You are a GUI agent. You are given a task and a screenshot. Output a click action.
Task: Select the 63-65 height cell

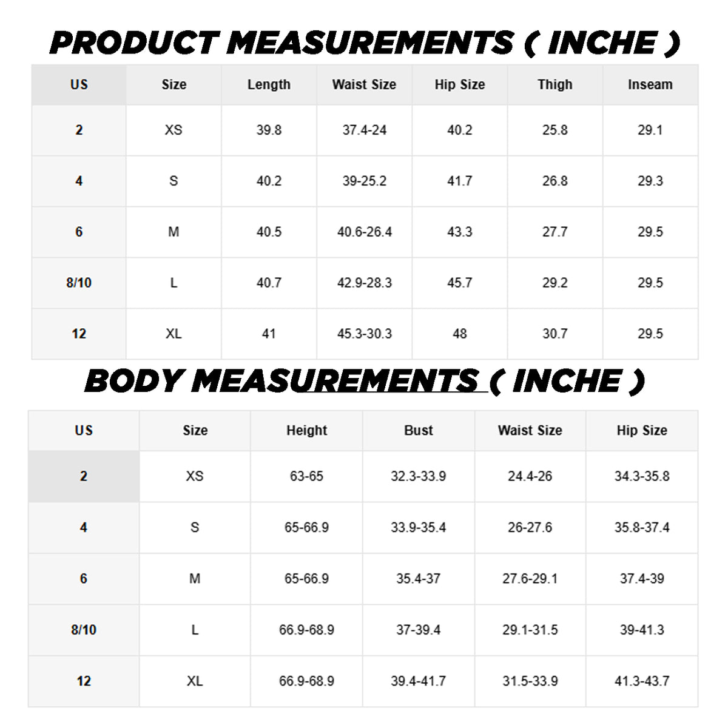click(306, 477)
